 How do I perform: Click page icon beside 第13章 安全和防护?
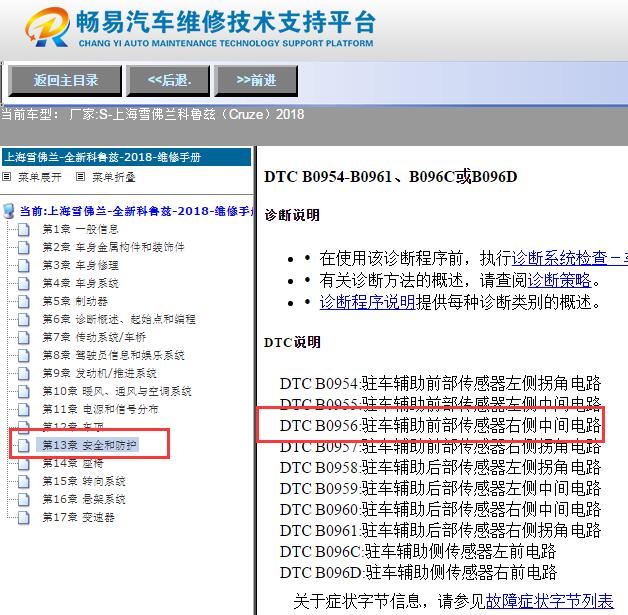24,445
